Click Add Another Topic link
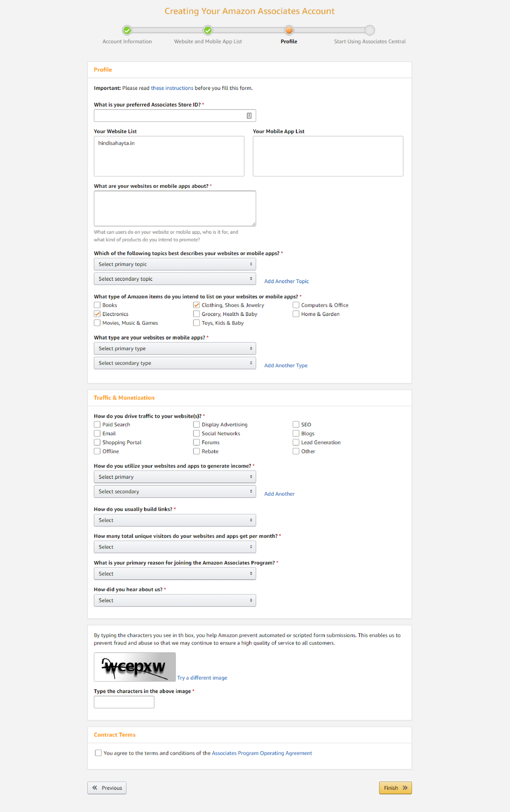Screen dimensions: 510x812 click(286, 281)
